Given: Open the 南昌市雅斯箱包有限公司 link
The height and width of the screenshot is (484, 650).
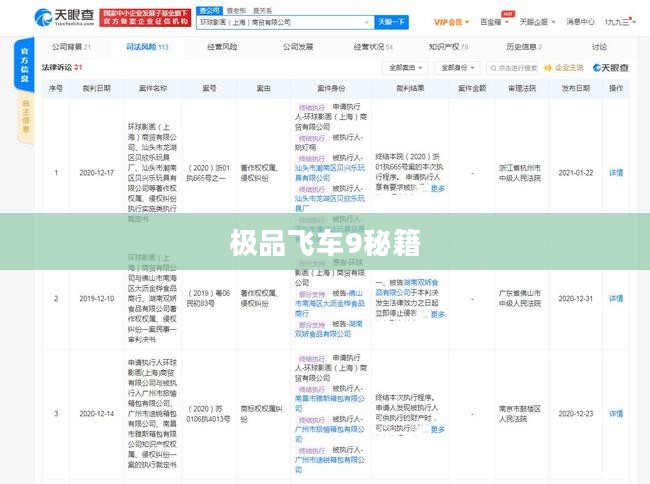Looking at the screenshot, I should [x=330, y=403].
